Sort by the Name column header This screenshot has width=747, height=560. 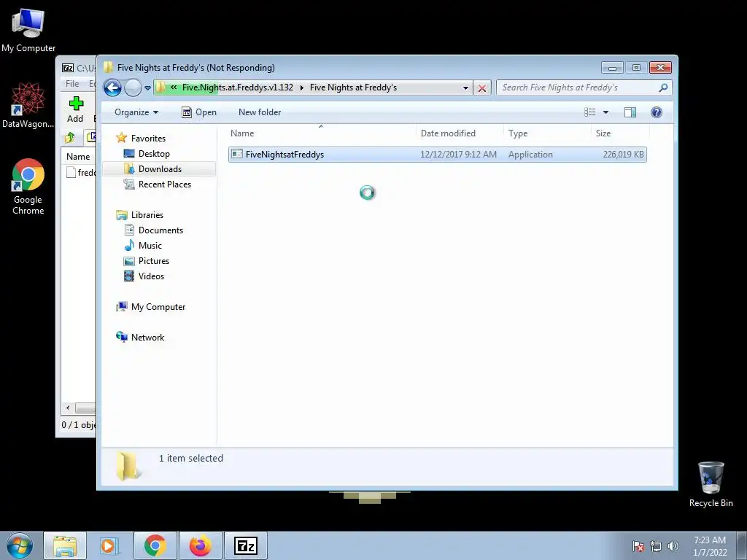(x=321, y=133)
